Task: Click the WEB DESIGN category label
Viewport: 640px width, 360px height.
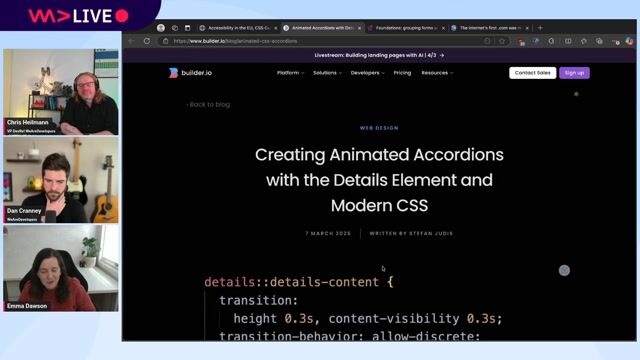Action: click(x=379, y=128)
